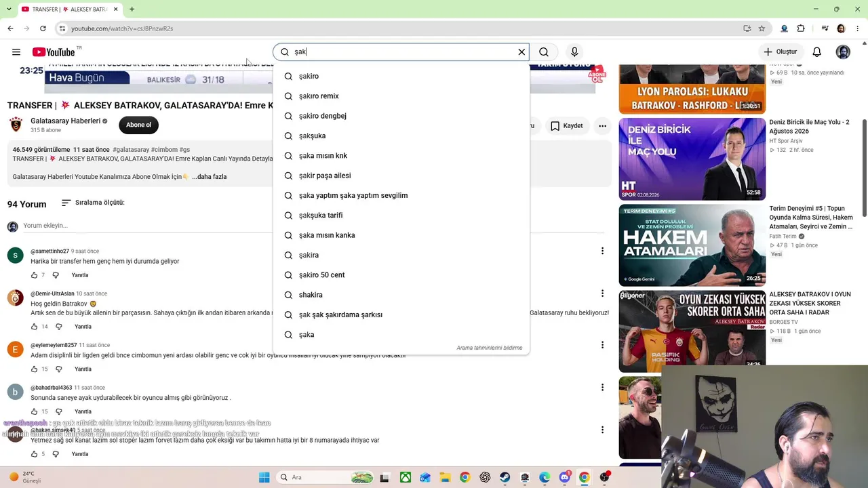This screenshot has width=868, height=488.
Task: Save the video with Kaydet
Action: [x=566, y=125]
